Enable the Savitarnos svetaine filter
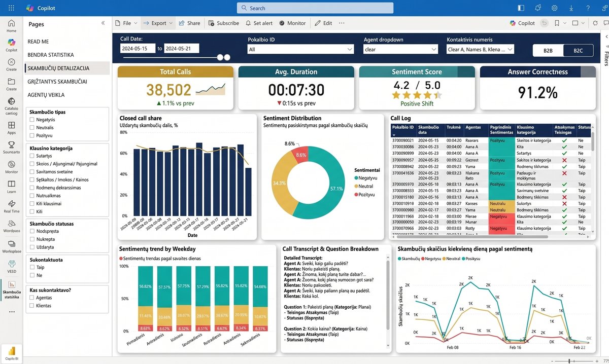609x364 pixels. pyautogui.click(x=32, y=172)
